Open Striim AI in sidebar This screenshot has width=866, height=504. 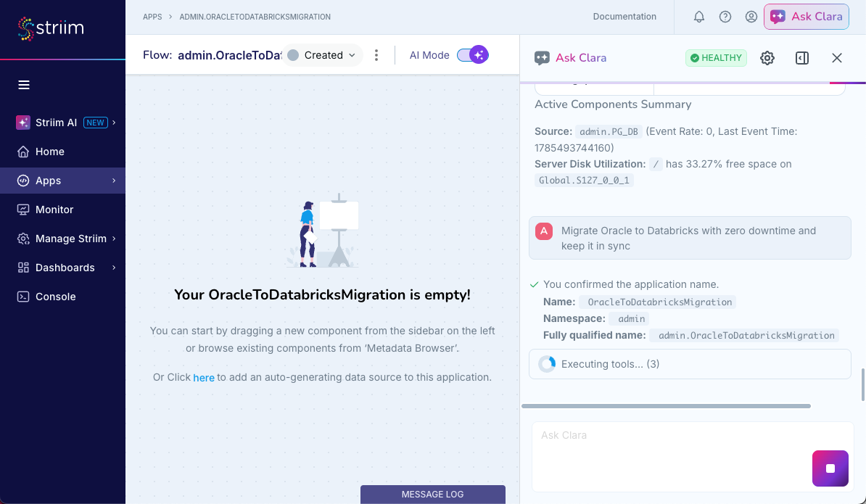pyautogui.click(x=63, y=123)
